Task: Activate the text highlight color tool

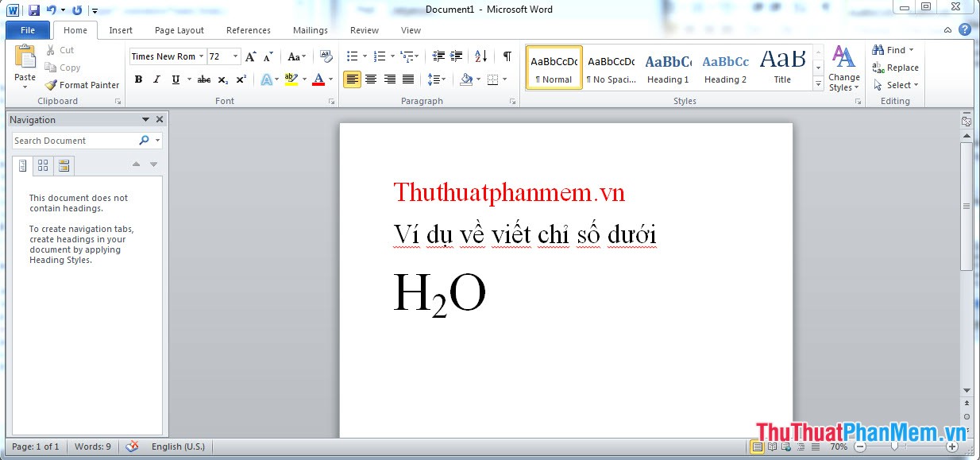Action: click(x=291, y=79)
